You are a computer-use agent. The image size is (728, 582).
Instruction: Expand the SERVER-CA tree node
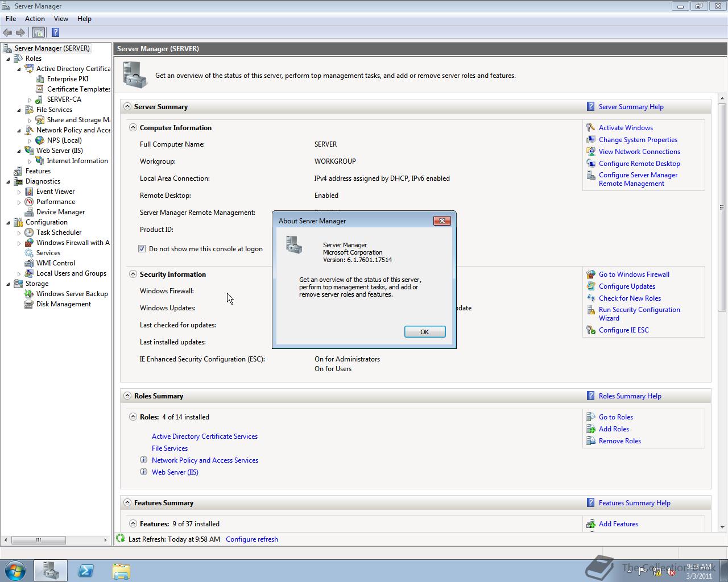[30, 100]
